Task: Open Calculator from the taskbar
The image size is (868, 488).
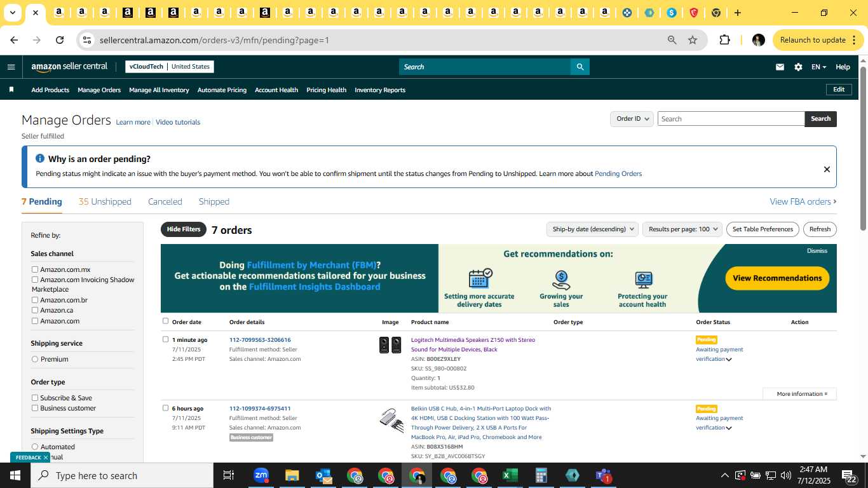Action: (x=541, y=475)
